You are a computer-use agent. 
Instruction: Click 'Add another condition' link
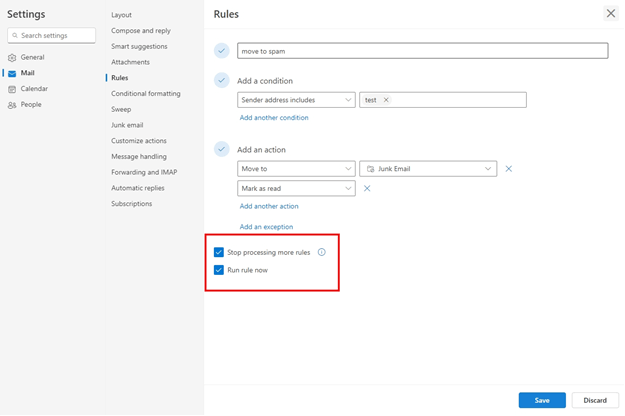(274, 118)
